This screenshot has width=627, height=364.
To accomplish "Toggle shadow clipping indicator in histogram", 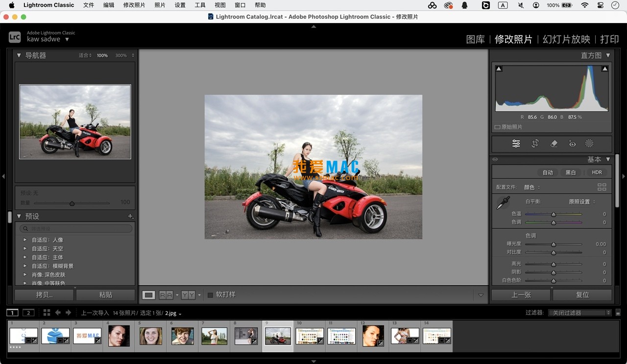I will 499,69.
